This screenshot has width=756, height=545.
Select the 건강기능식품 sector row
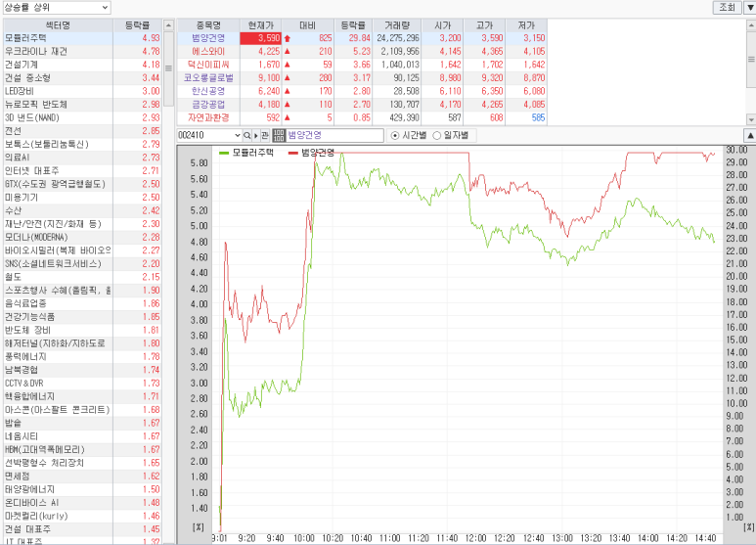point(82,317)
